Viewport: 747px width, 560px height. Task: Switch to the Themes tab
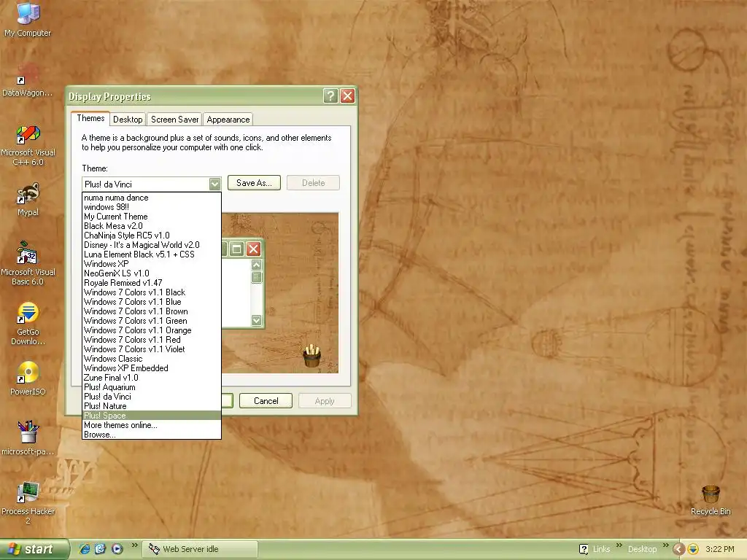(90, 118)
